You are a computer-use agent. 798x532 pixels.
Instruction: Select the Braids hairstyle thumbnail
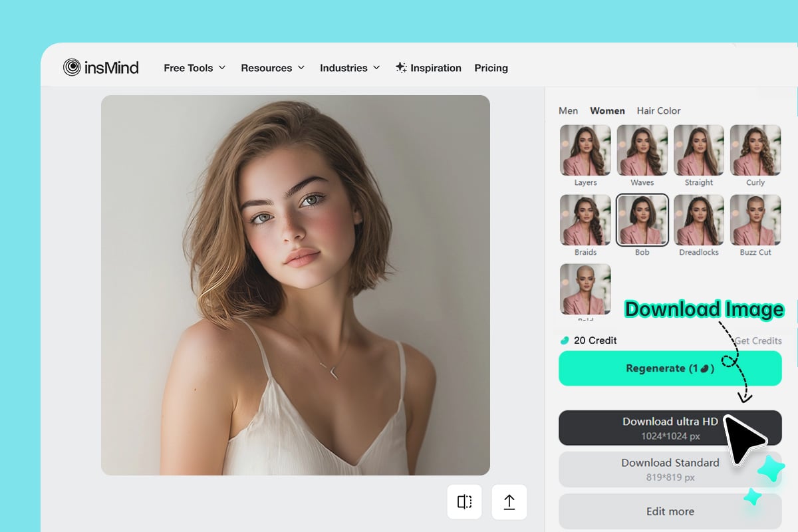click(585, 220)
